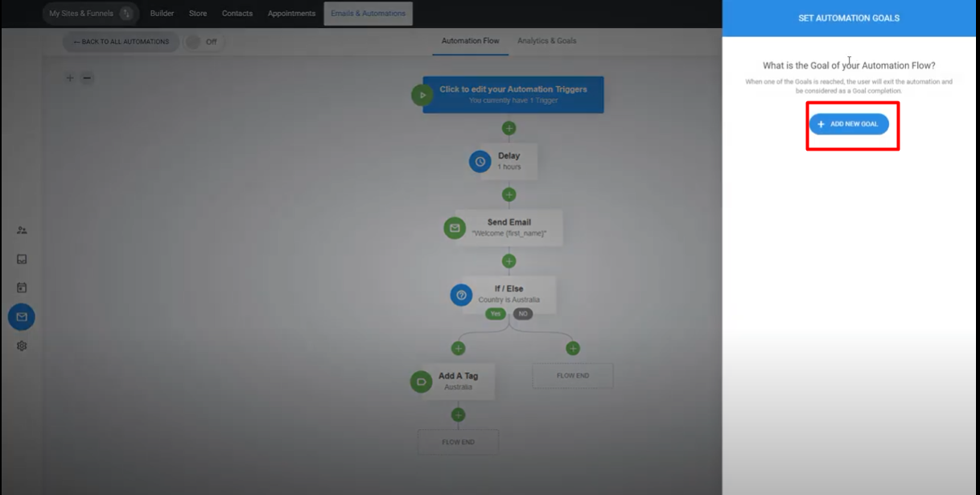Go back to all automations
This screenshot has height=495, width=980.
coord(121,42)
